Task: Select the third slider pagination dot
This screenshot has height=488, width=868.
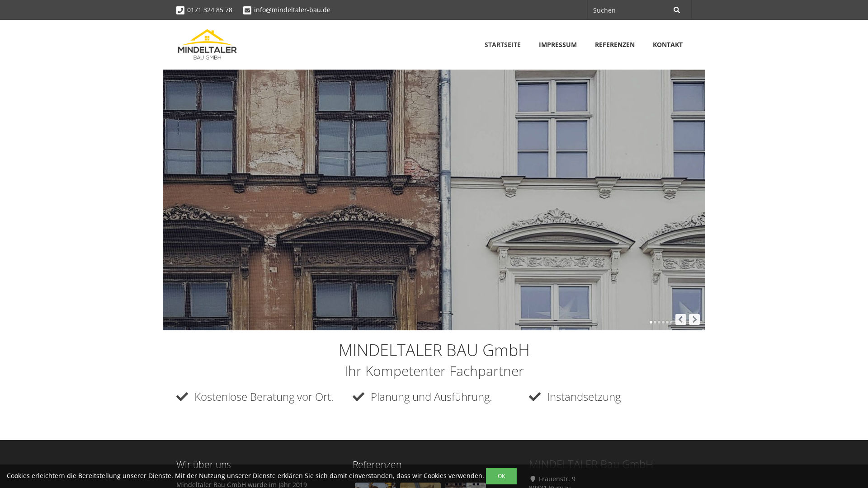Action: (x=659, y=322)
